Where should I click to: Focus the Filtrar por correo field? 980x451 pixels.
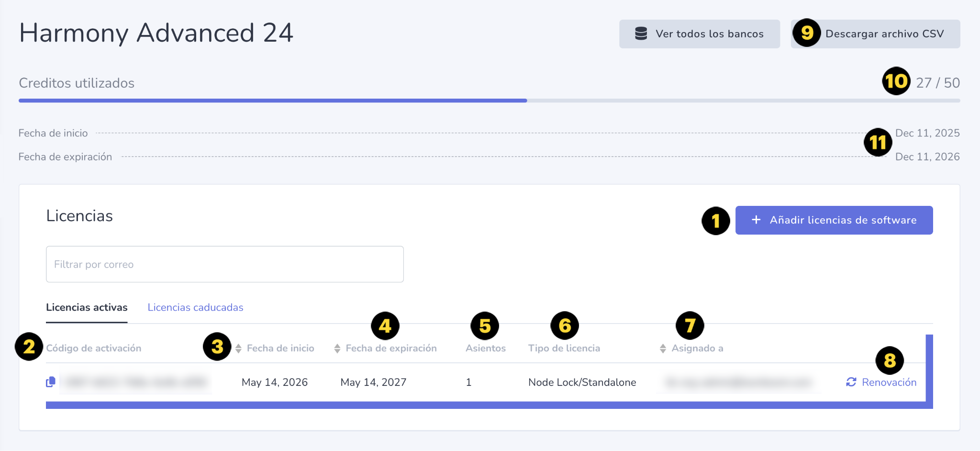coord(225,264)
